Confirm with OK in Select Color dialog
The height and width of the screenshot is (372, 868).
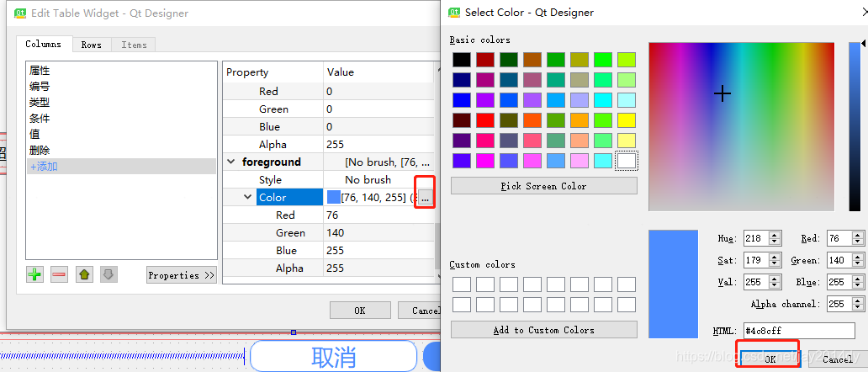click(770, 359)
